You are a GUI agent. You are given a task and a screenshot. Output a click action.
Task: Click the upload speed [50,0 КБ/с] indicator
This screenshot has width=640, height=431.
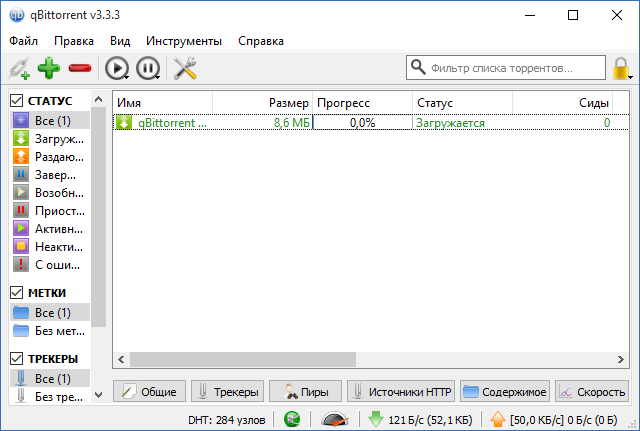(553, 419)
